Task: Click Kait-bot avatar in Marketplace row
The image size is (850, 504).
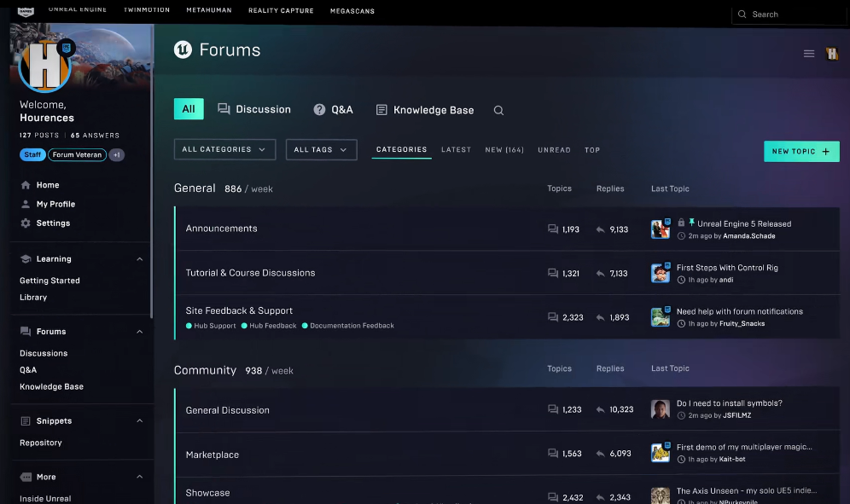Action: tap(661, 453)
